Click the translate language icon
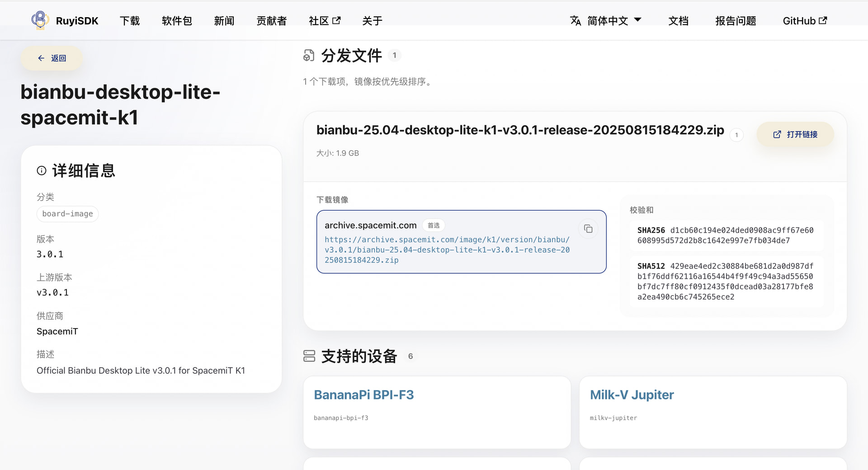The image size is (868, 470). click(575, 21)
